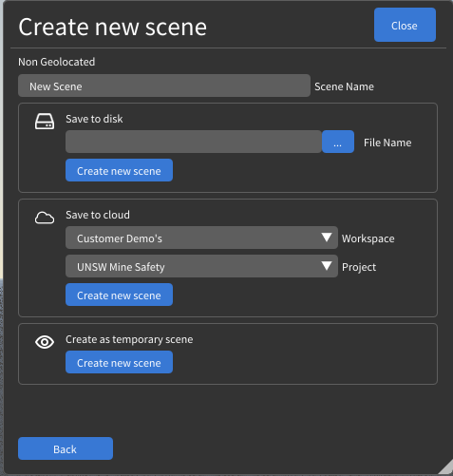Close the Create new scene dialog
Image resolution: width=453 pixels, height=476 pixels.
(x=405, y=25)
